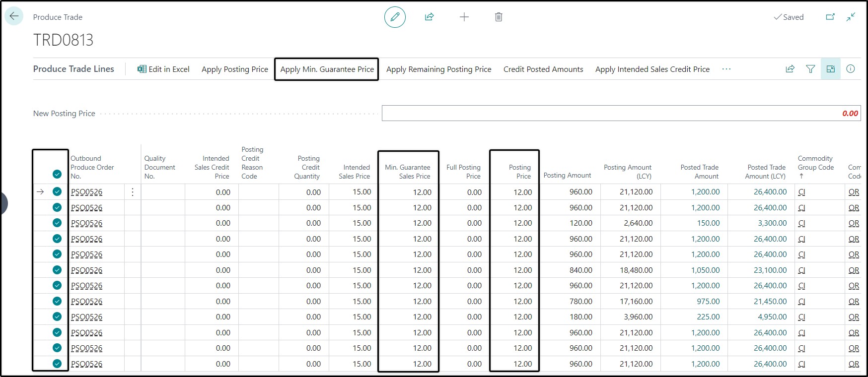Screen dimensions: 868x377
Task: Click the TRD0813 record title
Action: [63, 40]
